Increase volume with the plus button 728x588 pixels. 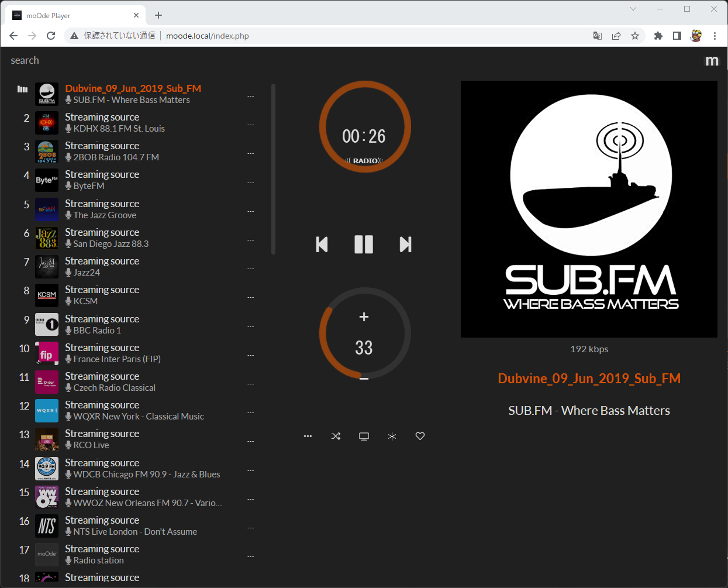coord(364,317)
